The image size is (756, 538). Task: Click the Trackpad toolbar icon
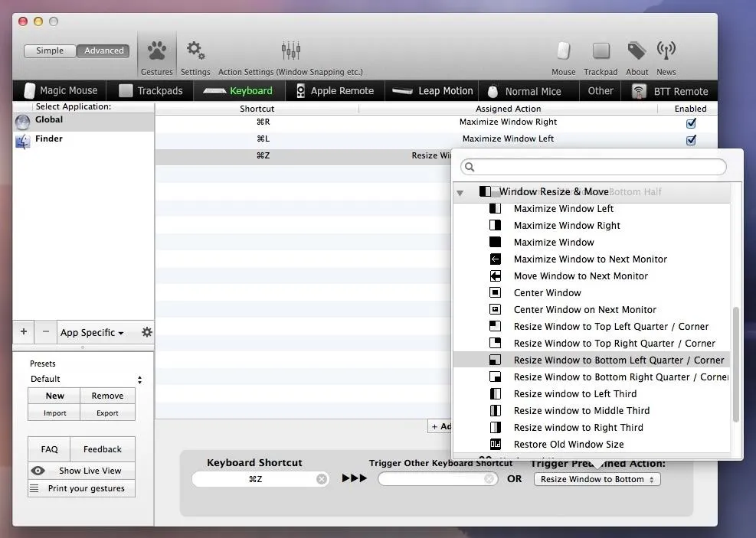pos(601,50)
